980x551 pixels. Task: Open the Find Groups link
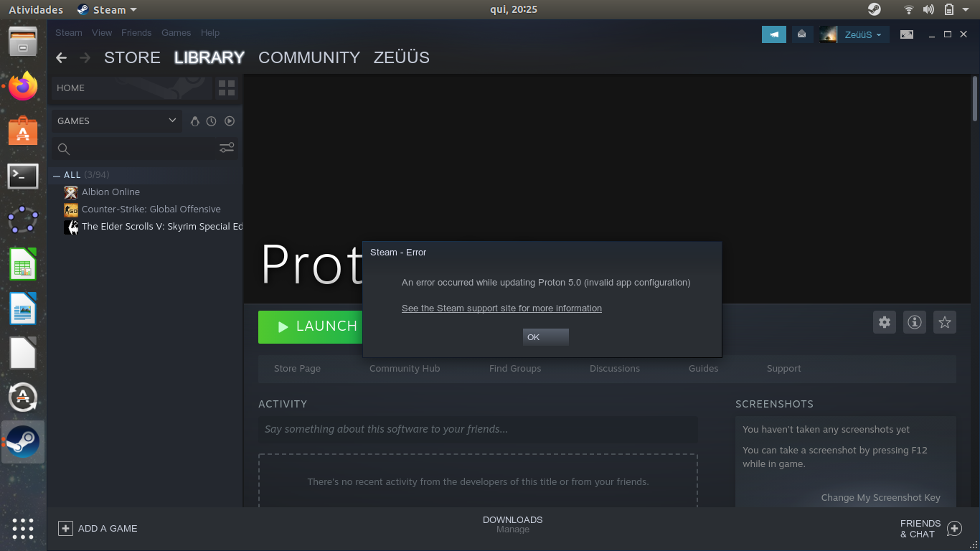515,369
